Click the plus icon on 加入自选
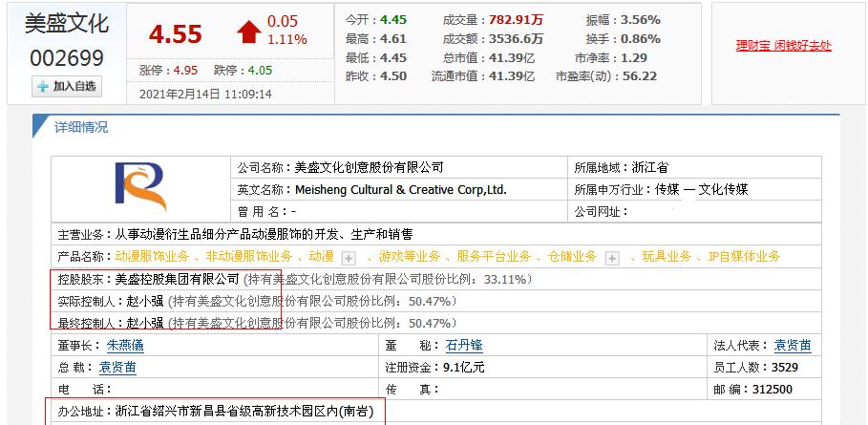Image resolution: width=868 pixels, height=425 pixels. (43, 87)
